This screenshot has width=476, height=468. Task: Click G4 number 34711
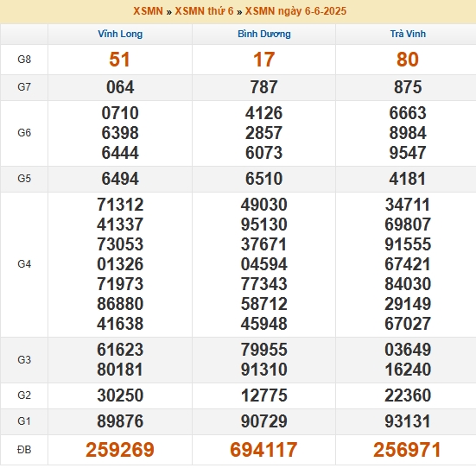408,205
